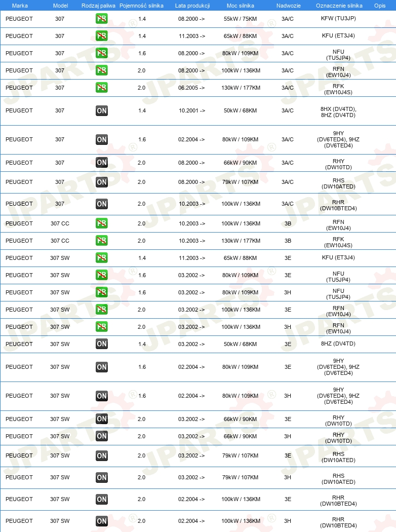Click the ON icon in the 307 SW 3E 9HY row
This screenshot has width=396, height=532.
[102, 367]
